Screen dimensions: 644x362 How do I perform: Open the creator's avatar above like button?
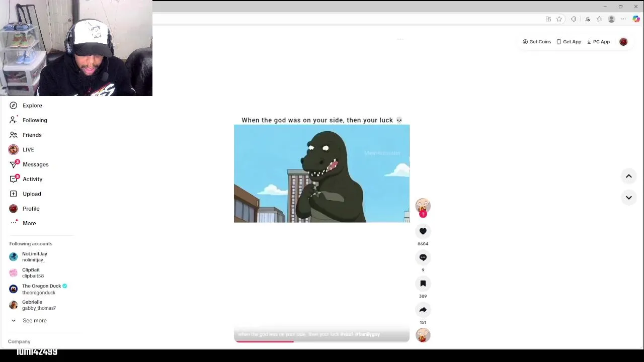pos(423,205)
